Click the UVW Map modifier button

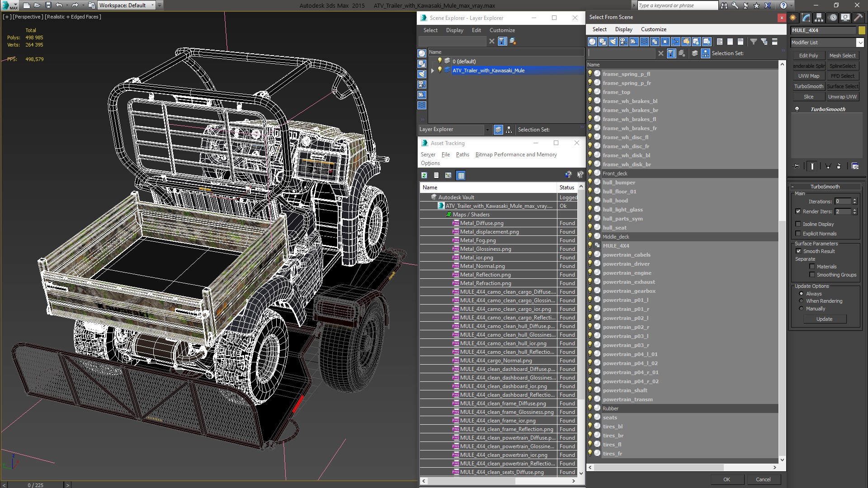coord(808,76)
